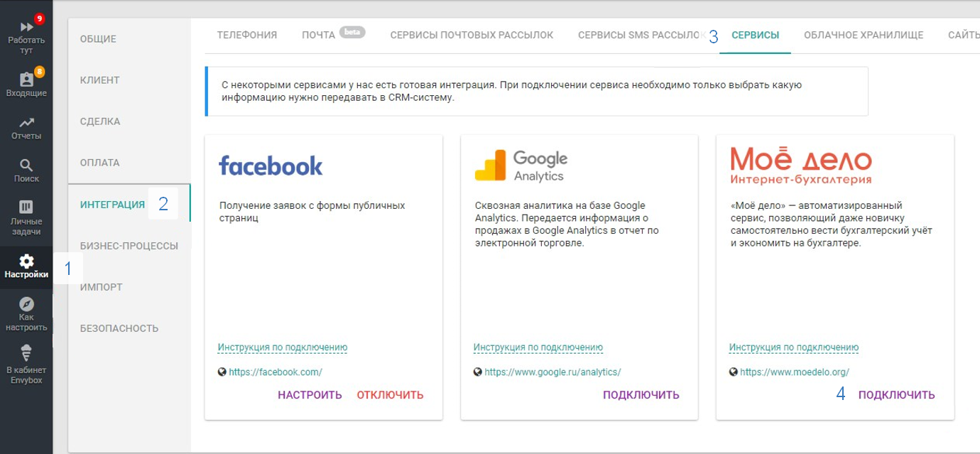Open the Поиск magnifier icon
This screenshot has width=980, height=454.
[x=26, y=165]
